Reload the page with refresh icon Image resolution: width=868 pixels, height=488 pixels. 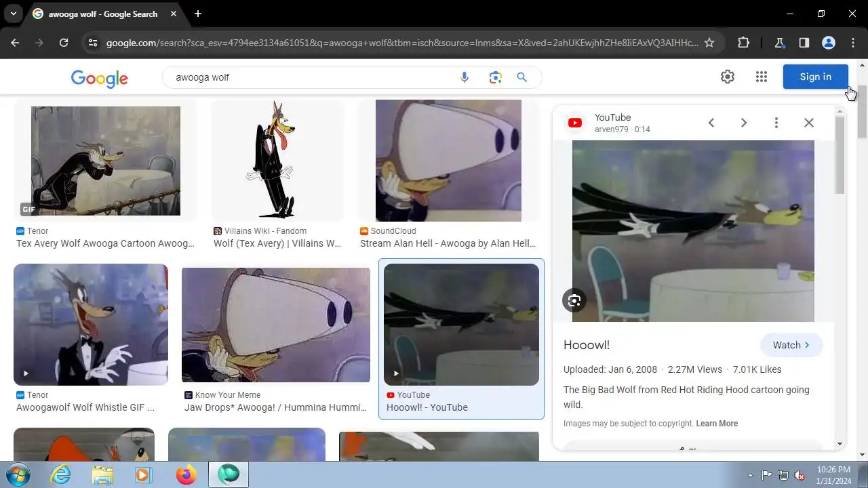(64, 43)
